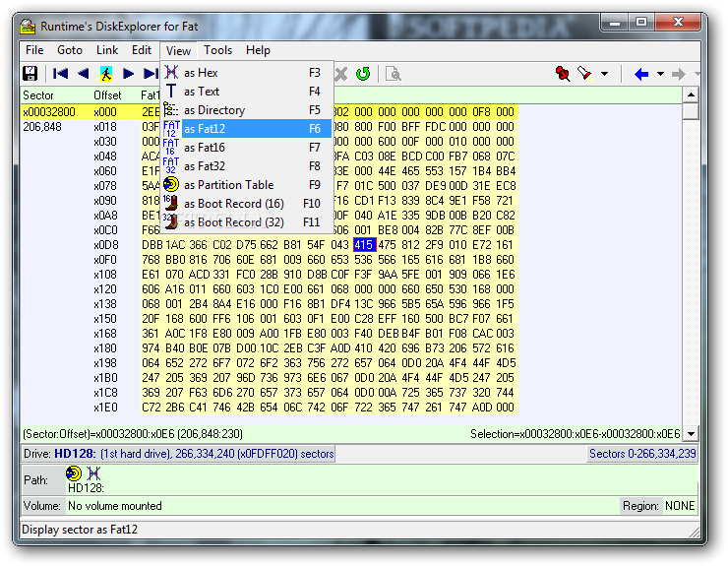Click 'Sectors 0-266,334,239' text
The width and height of the screenshot is (728, 566).
pos(642,454)
